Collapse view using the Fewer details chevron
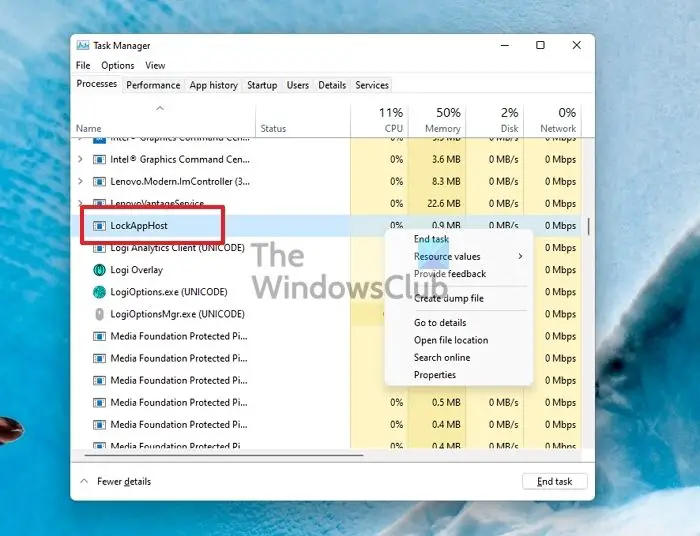Screen dimensions: 700x536 point(83,482)
